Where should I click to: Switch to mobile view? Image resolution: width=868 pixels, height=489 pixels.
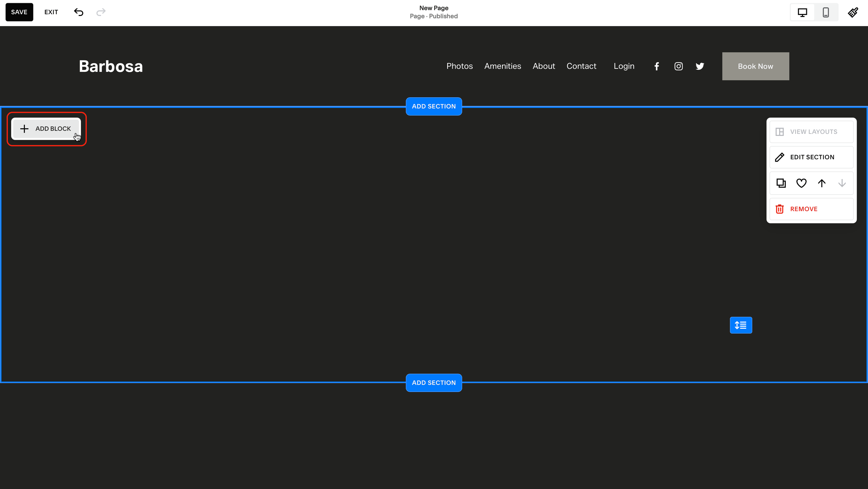click(826, 13)
